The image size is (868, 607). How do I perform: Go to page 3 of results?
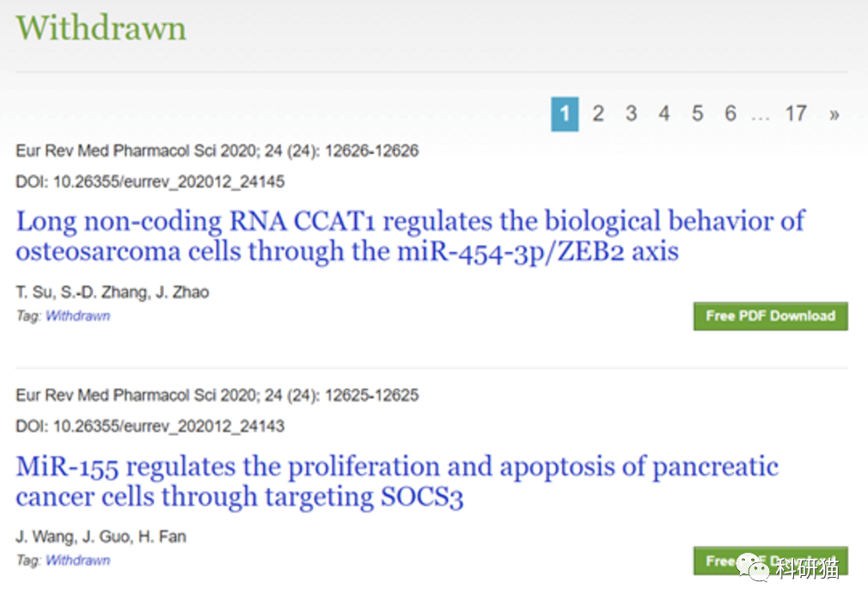[x=631, y=113]
